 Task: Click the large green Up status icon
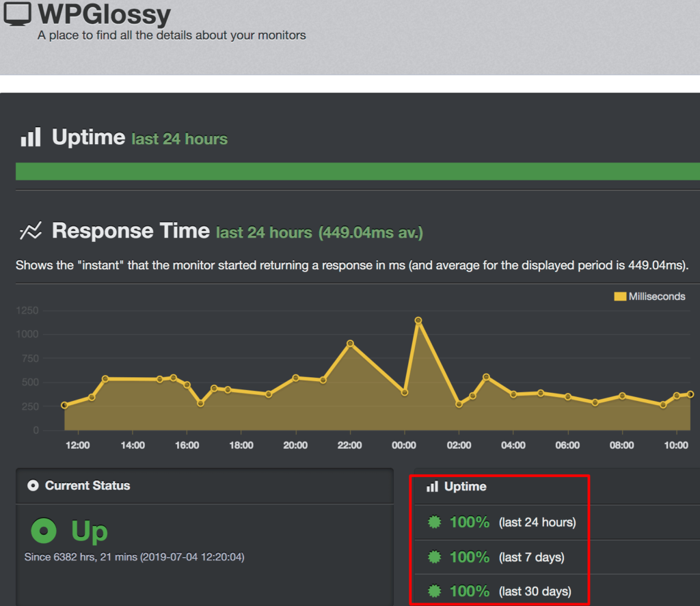point(44,531)
